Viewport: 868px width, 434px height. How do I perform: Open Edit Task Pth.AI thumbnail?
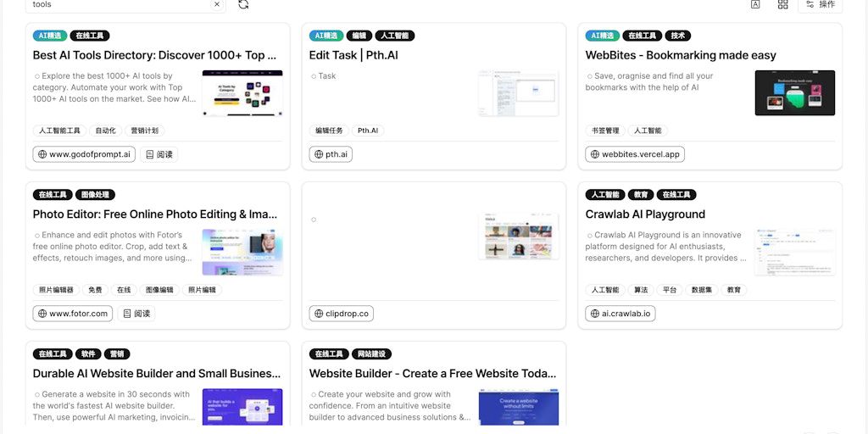tap(518, 93)
